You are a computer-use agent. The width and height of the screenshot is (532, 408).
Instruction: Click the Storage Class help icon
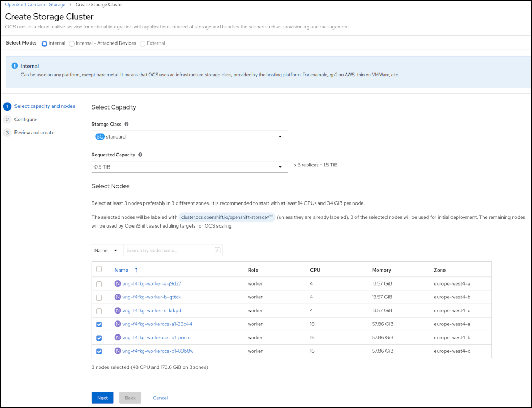(127, 124)
